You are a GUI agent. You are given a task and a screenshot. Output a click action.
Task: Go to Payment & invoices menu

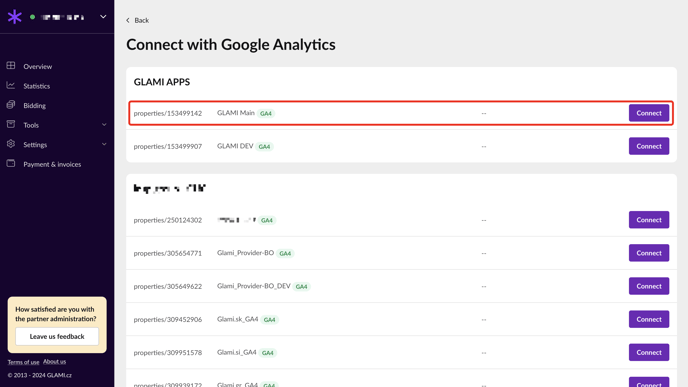pyautogui.click(x=52, y=164)
